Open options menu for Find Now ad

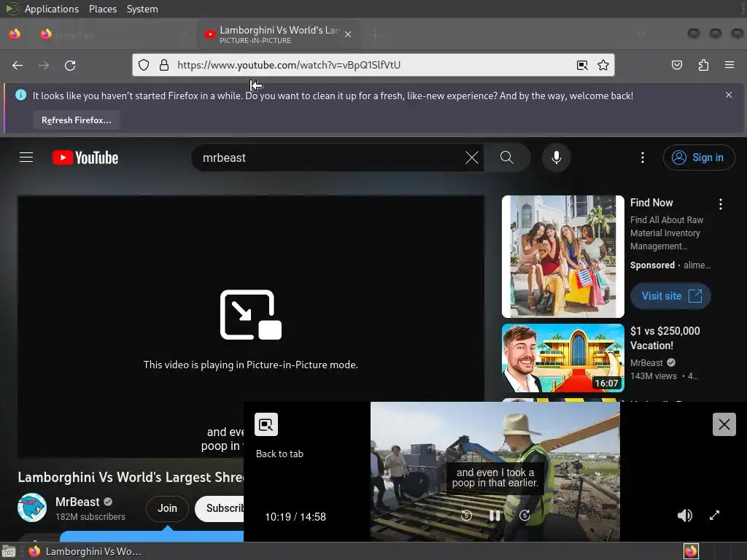point(720,204)
